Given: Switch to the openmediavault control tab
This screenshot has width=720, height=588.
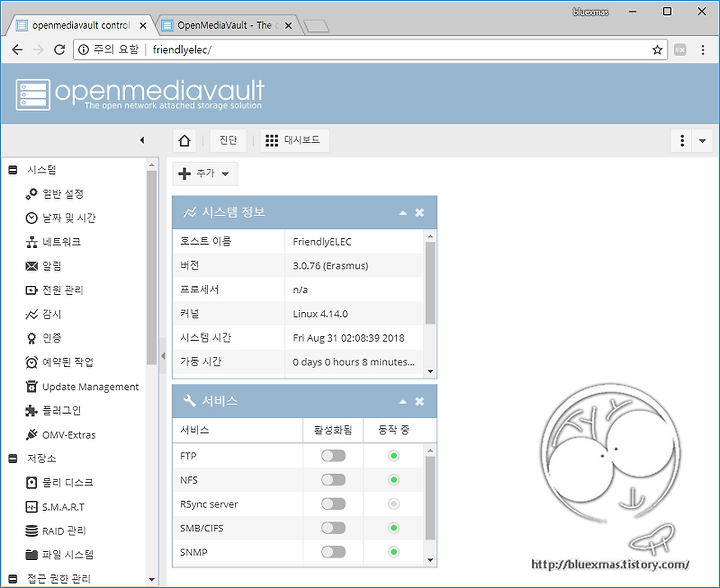Looking at the screenshot, I should (80, 25).
